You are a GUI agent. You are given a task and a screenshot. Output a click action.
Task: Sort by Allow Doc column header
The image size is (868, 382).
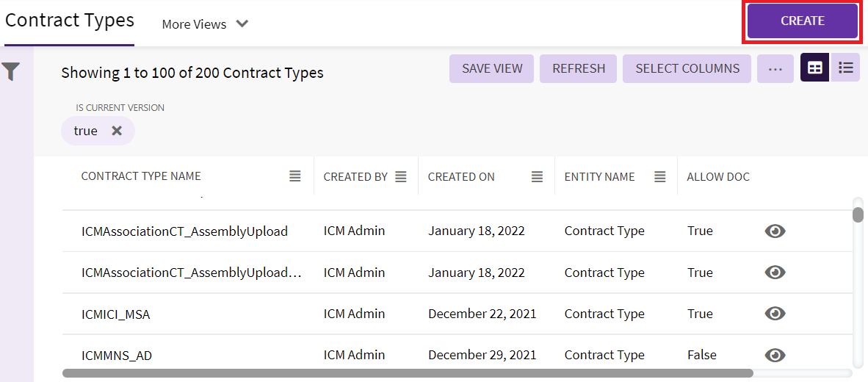click(x=717, y=176)
